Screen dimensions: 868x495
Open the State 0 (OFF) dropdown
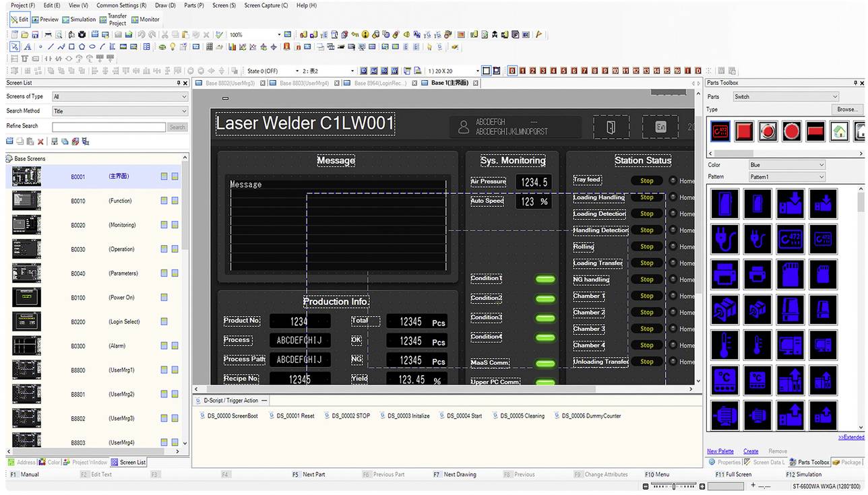coord(297,71)
